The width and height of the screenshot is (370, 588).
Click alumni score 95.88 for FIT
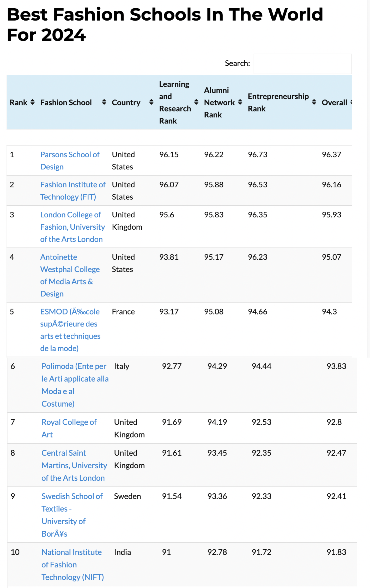pyautogui.click(x=214, y=185)
